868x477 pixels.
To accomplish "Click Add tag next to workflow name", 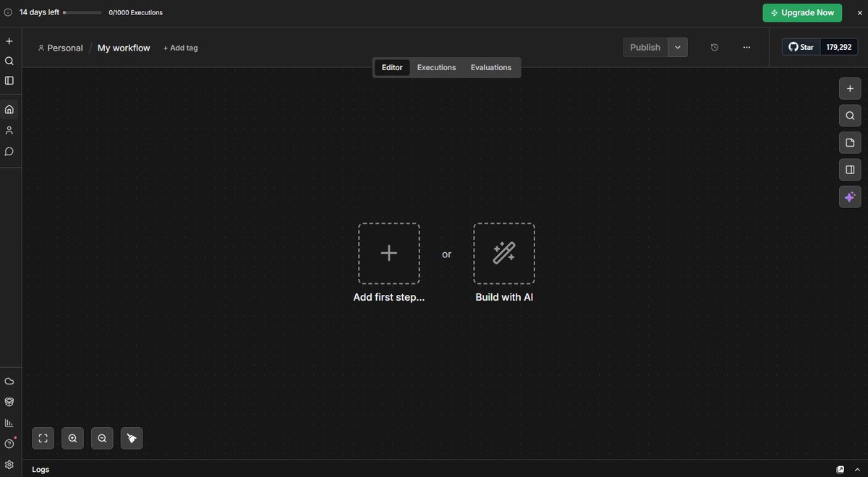I will 181,48.
